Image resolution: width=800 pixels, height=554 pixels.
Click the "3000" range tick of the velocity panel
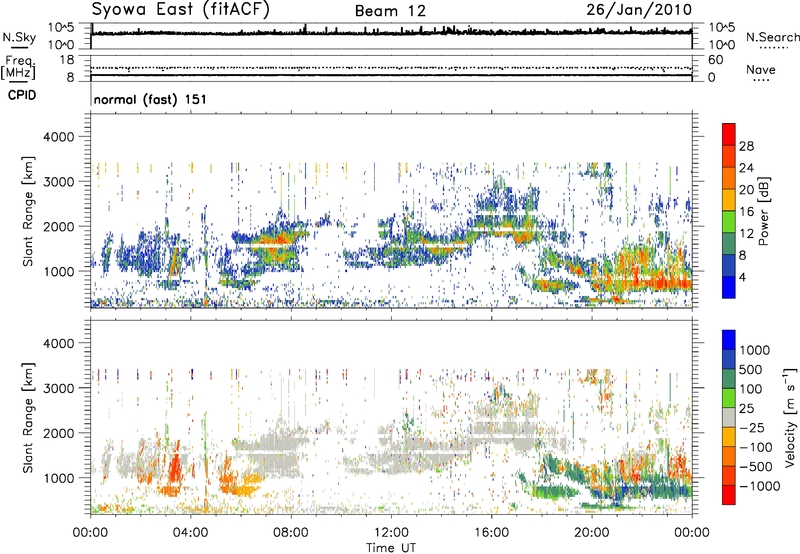pyautogui.click(x=58, y=388)
